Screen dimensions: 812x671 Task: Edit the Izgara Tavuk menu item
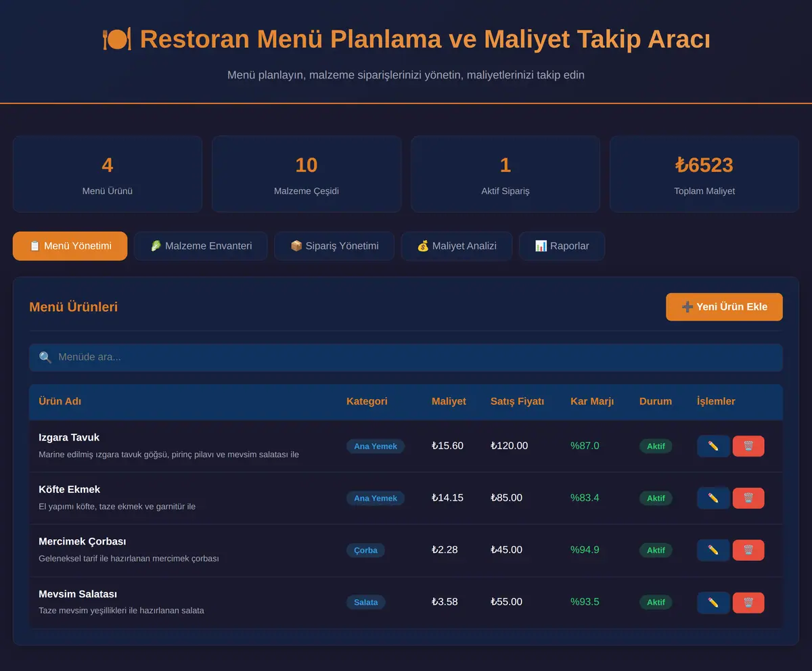(x=713, y=446)
